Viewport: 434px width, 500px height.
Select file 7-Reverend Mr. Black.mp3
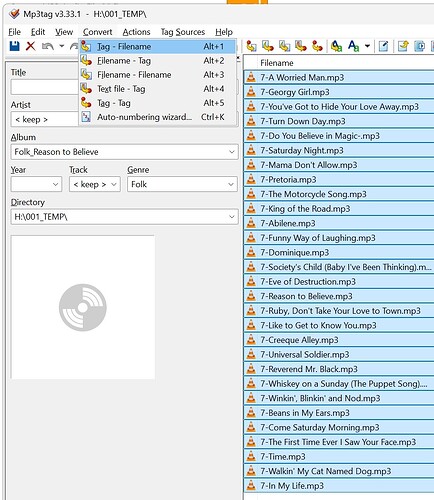click(x=339, y=369)
